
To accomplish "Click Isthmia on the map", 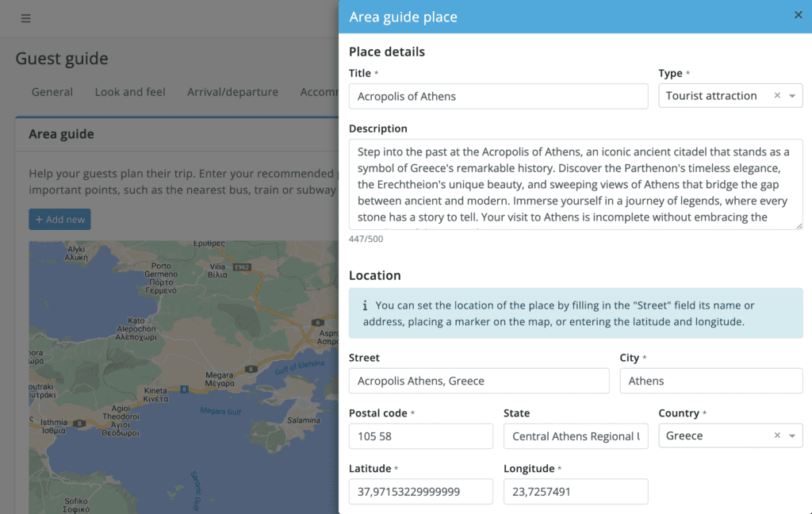I will click(54, 427).
